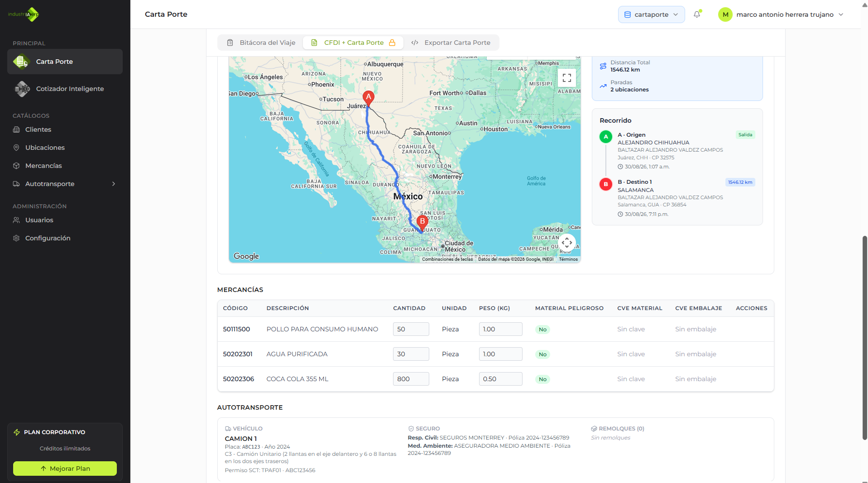This screenshot has height=483, width=868.
Task: Click the user avatar circle M
Action: tap(725, 14)
